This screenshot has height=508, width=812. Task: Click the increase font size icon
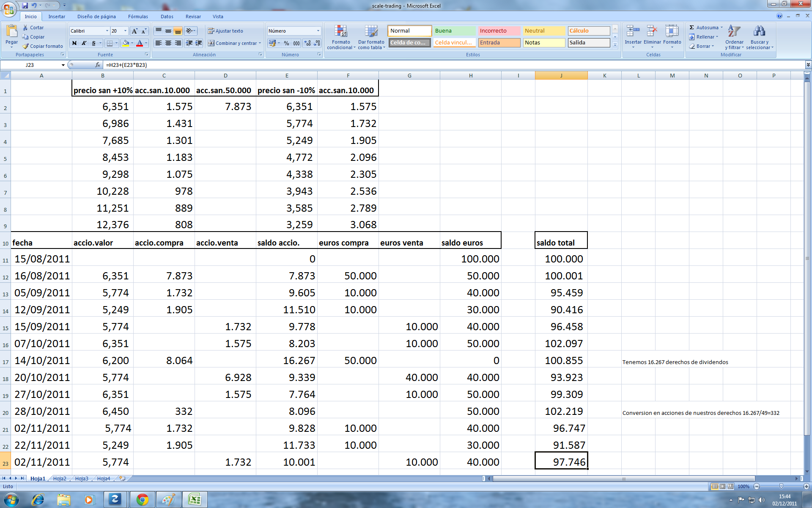tap(134, 31)
